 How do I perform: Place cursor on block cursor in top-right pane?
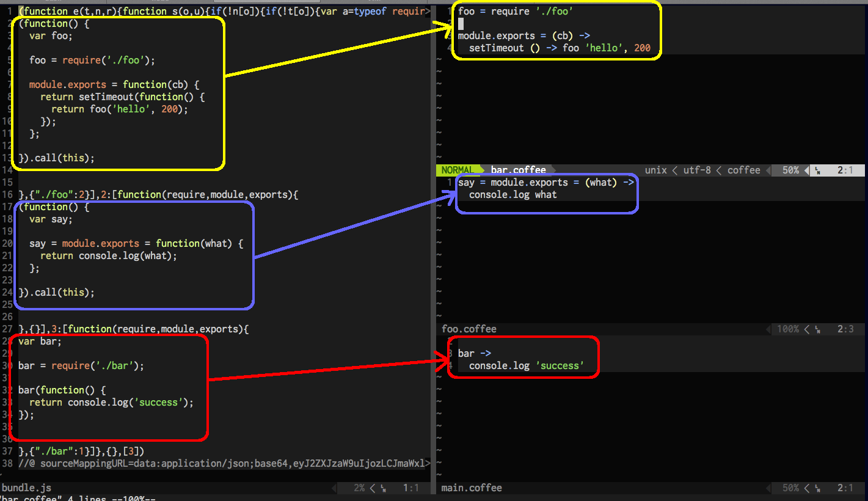tap(461, 24)
